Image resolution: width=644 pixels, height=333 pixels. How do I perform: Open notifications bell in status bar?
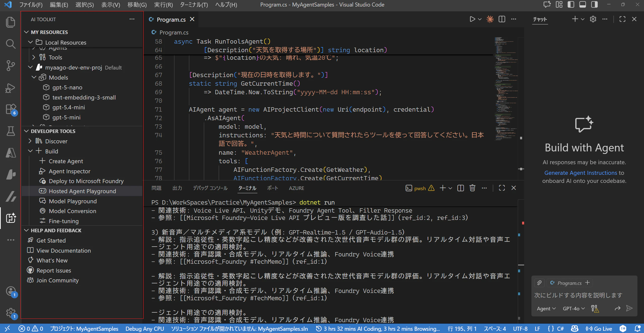click(x=637, y=329)
